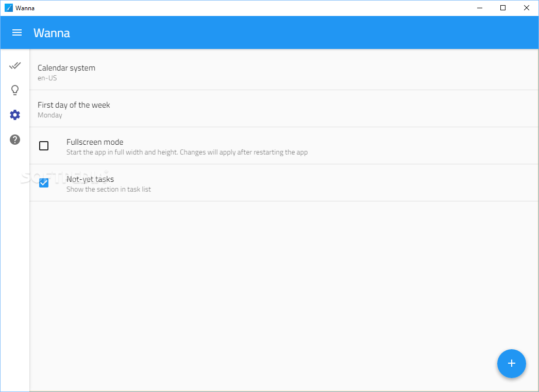Close the Wanna window
This screenshot has height=392, width=539.
[x=526, y=8]
